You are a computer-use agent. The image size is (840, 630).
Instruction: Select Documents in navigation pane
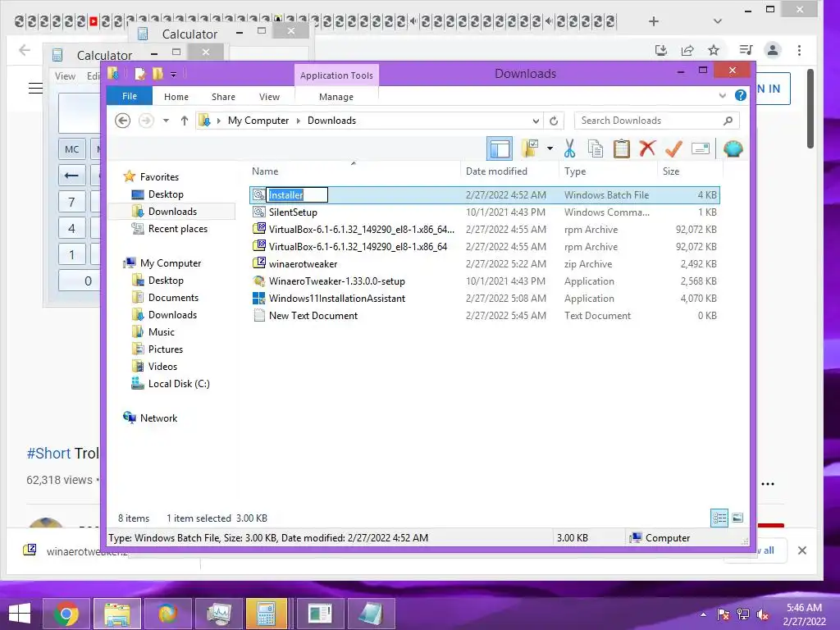(x=173, y=297)
